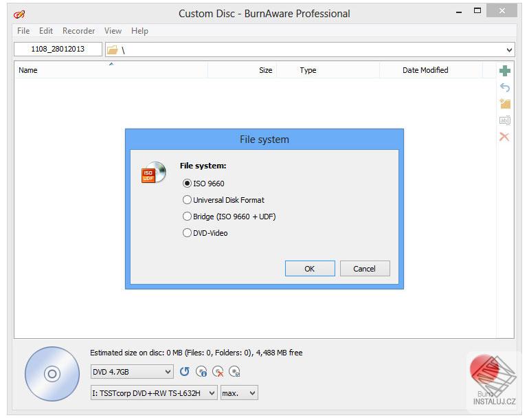529x420 pixels.
Task: Open the DVD 4.7GB disc size dropdown
Action: coord(132,372)
